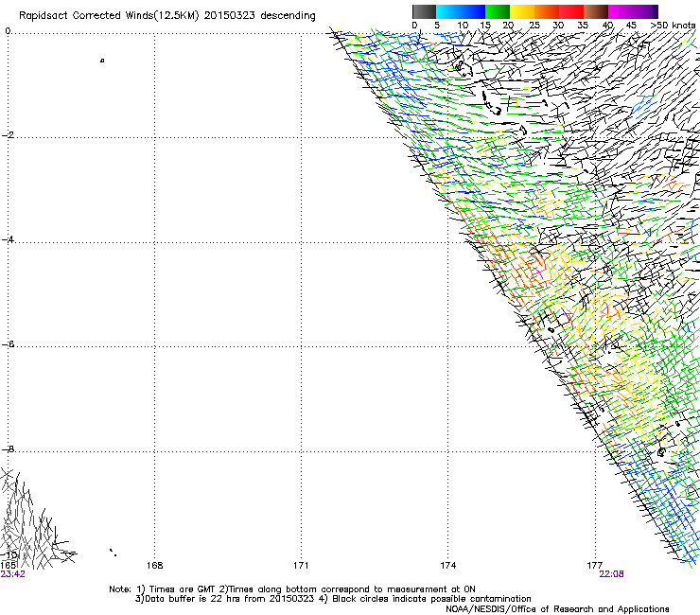Click the 'Data buffer is 22 hrs' note line
Image resolution: width=700 pixels, height=615 pixels.
click(333, 599)
